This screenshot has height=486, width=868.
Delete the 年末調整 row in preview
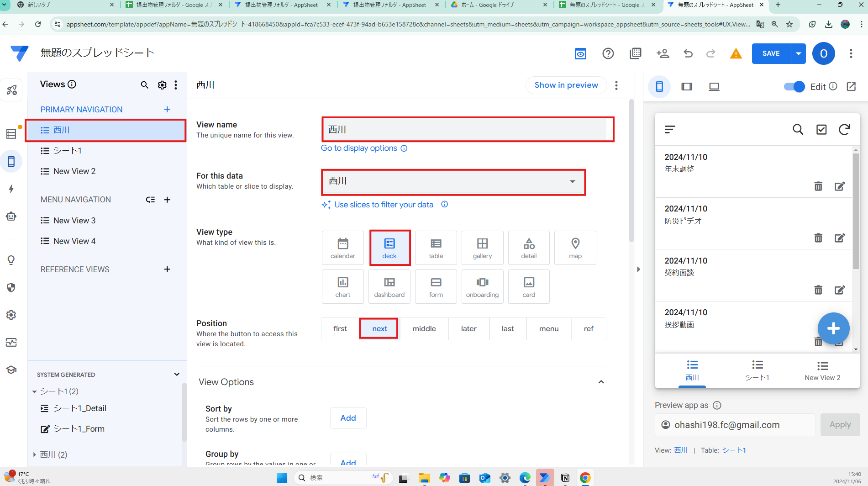(x=818, y=186)
